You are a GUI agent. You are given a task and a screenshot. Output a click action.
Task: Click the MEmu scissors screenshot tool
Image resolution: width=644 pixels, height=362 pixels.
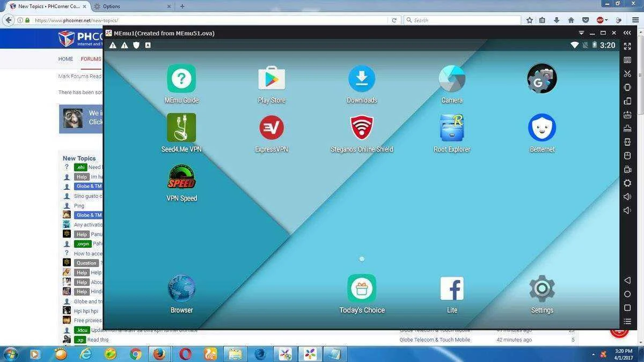[x=627, y=73]
